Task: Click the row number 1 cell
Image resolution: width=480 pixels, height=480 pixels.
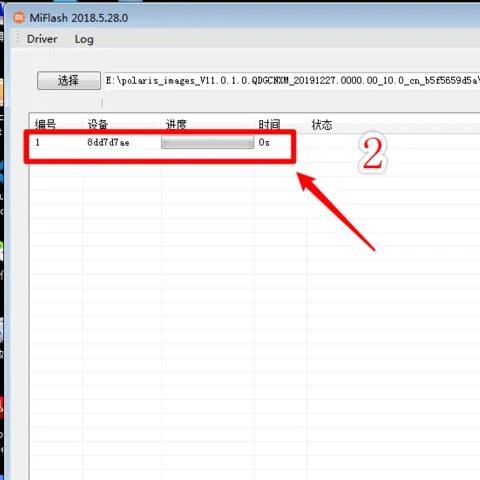Action: coord(38,143)
